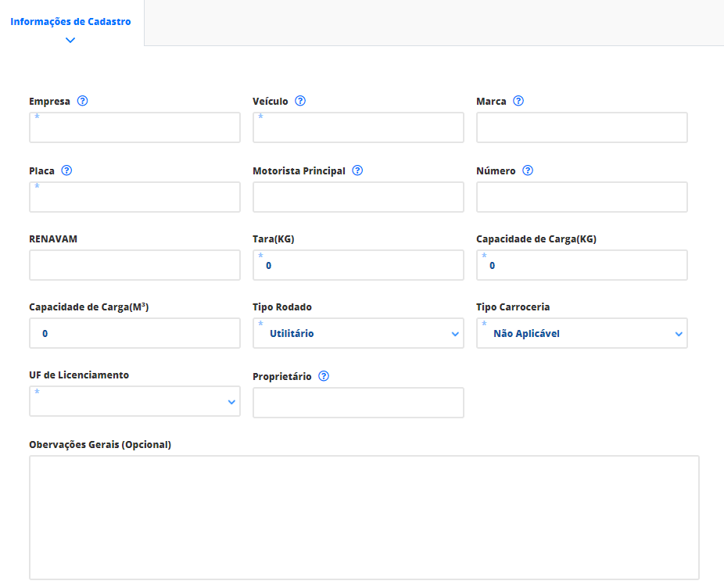
Task: Click the Número help icon
Action: (528, 170)
